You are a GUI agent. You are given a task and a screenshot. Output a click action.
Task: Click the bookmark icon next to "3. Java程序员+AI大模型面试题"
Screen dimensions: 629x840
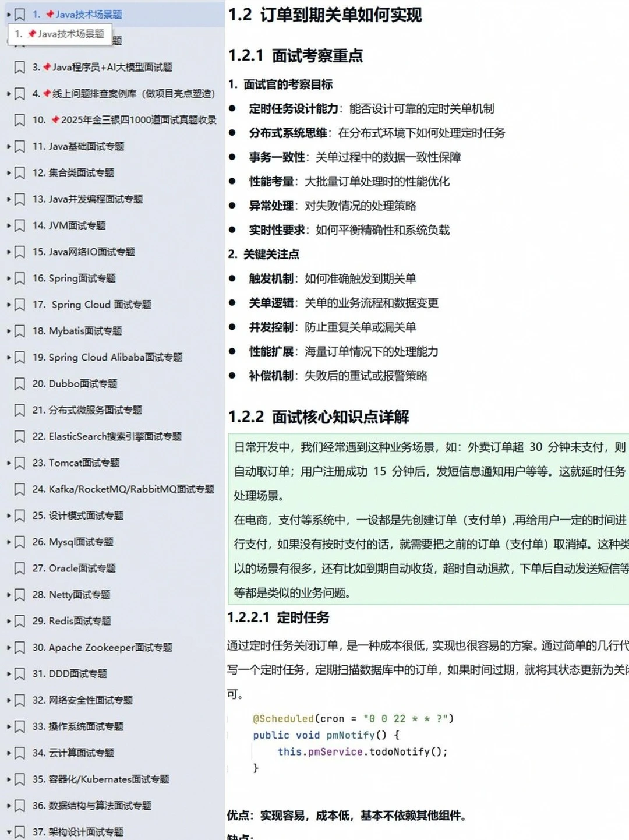pyautogui.click(x=19, y=68)
